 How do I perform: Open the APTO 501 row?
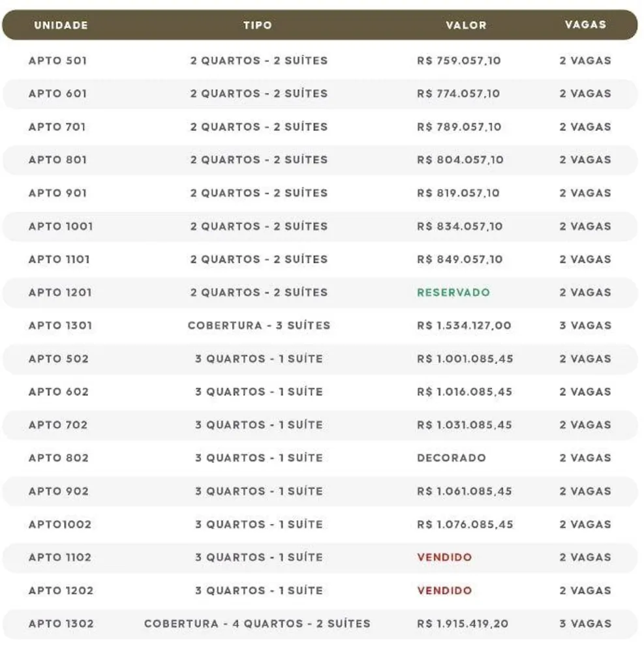tap(320, 61)
